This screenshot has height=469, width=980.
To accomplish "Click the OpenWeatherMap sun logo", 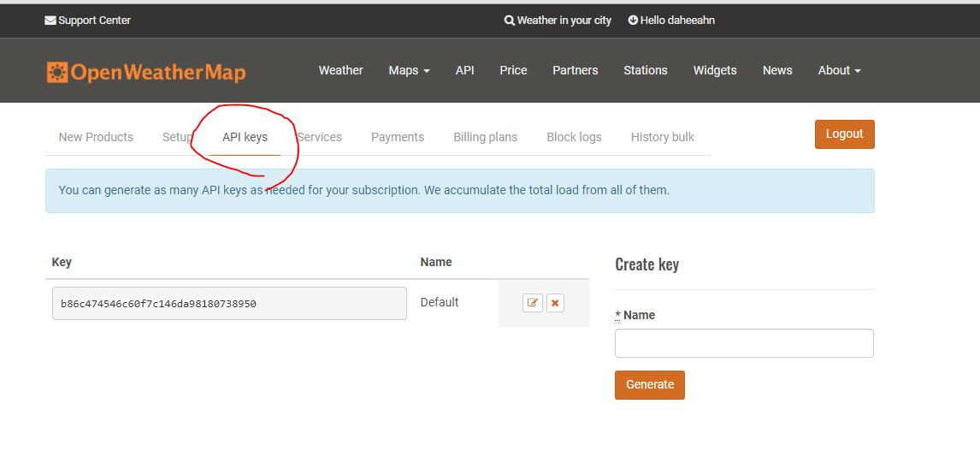I will click(x=57, y=73).
